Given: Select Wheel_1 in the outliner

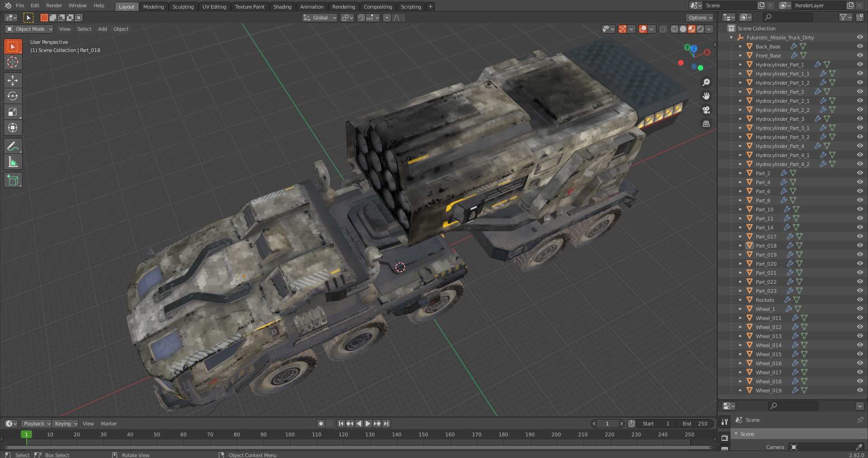Looking at the screenshot, I should point(765,309).
